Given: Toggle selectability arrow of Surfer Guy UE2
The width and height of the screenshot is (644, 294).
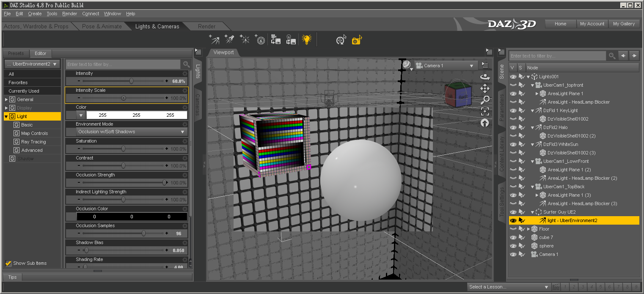Looking at the screenshot, I should click(x=522, y=212).
